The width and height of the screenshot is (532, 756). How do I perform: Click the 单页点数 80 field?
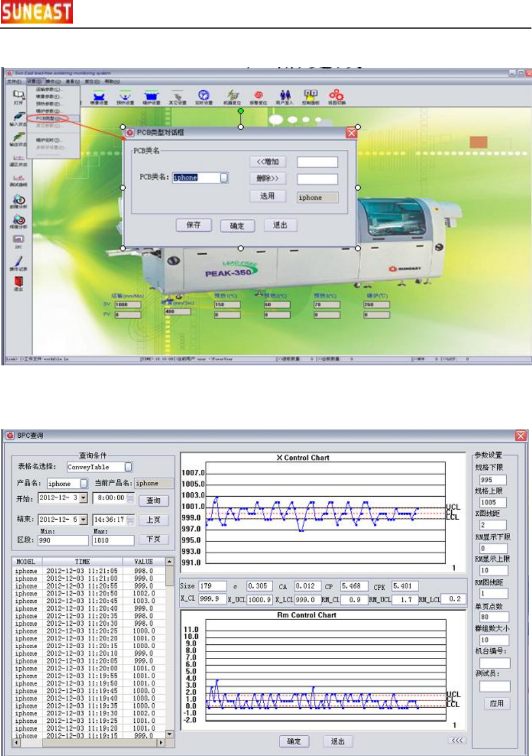(x=494, y=617)
